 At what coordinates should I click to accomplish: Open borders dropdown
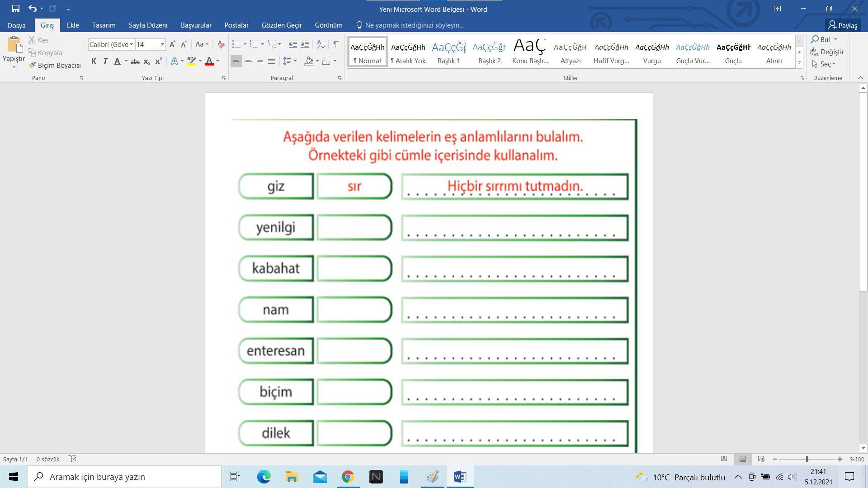tap(335, 61)
